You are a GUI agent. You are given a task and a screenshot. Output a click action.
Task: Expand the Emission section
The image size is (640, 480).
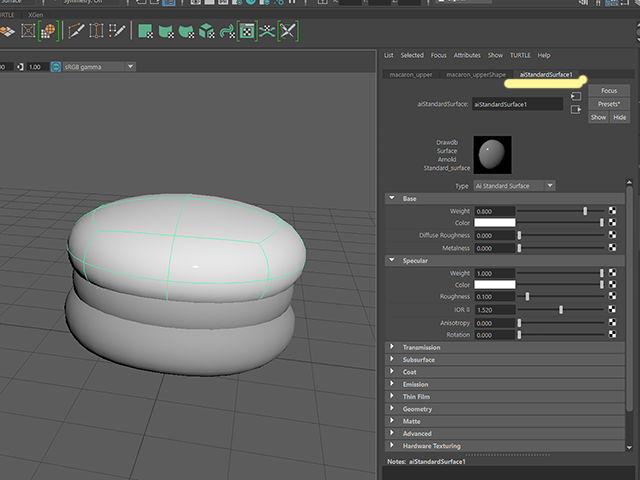pyautogui.click(x=392, y=384)
